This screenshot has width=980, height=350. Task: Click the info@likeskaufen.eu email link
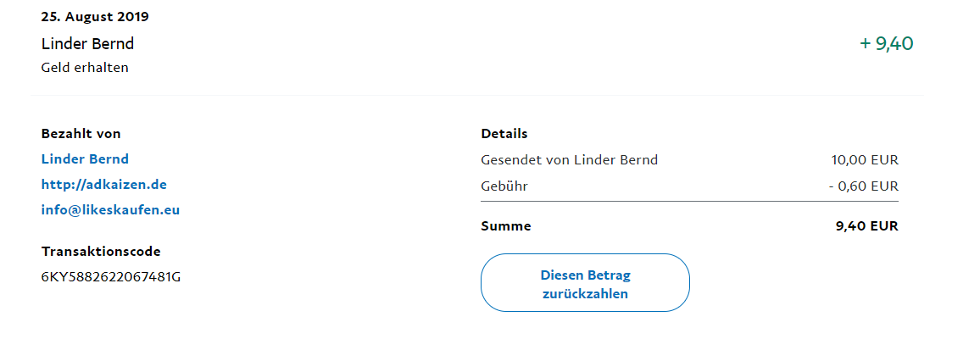(x=110, y=210)
